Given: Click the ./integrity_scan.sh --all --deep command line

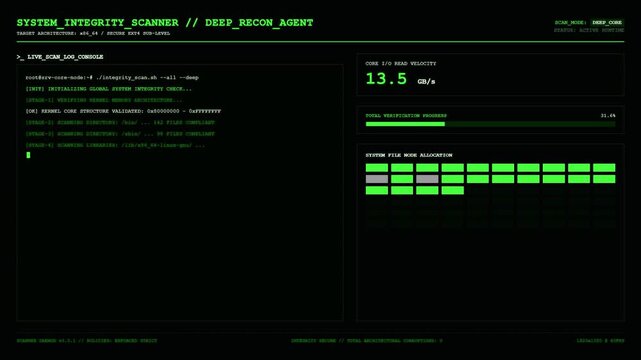Looking at the screenshot, I should coord(112,77).
